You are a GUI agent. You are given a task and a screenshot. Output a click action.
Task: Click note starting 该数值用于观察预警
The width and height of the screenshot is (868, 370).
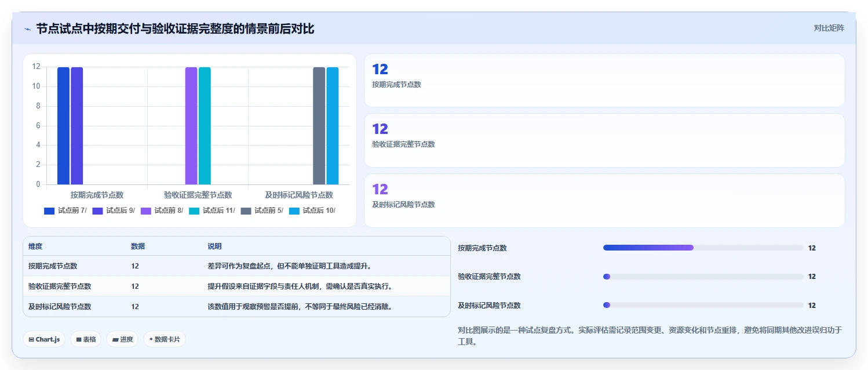pos(300,307)
